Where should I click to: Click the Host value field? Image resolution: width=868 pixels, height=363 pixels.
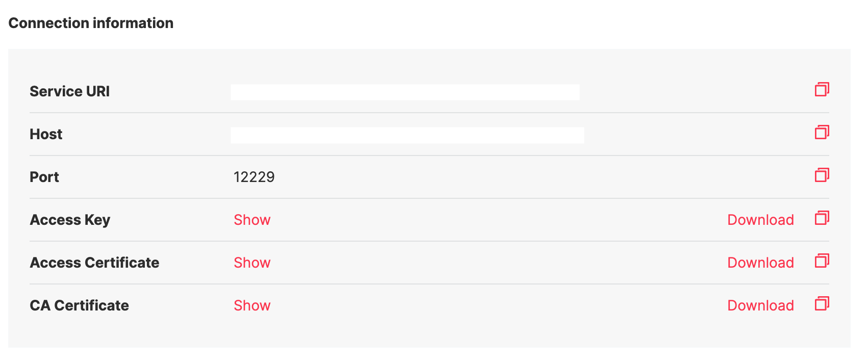[407, 135]
